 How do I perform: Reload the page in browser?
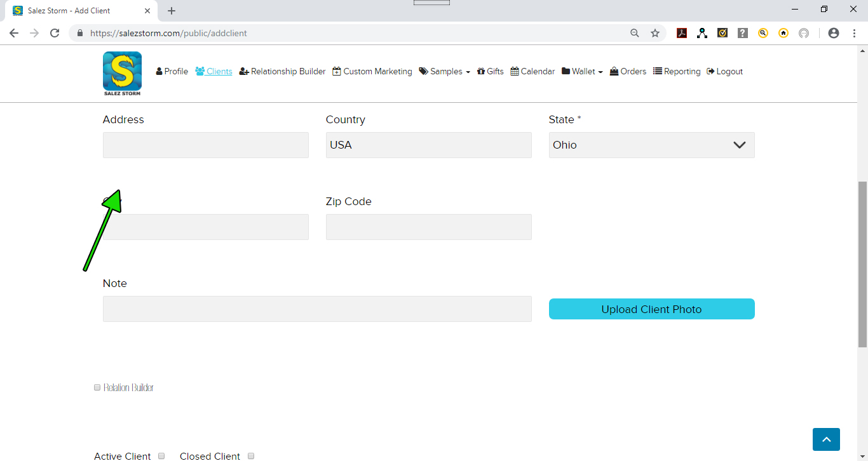coord(55,33)
